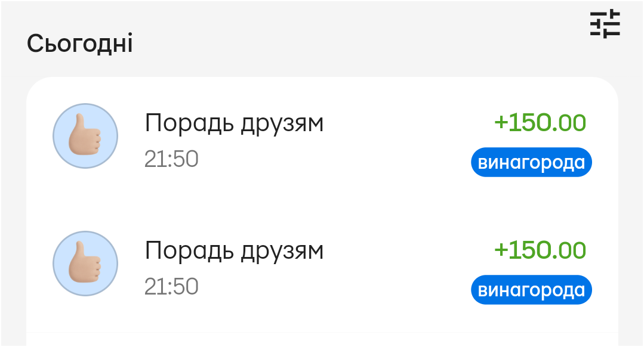Click the light-blue circle edge behind the second thumb
The image size is (644, 347).
[60, 247]
